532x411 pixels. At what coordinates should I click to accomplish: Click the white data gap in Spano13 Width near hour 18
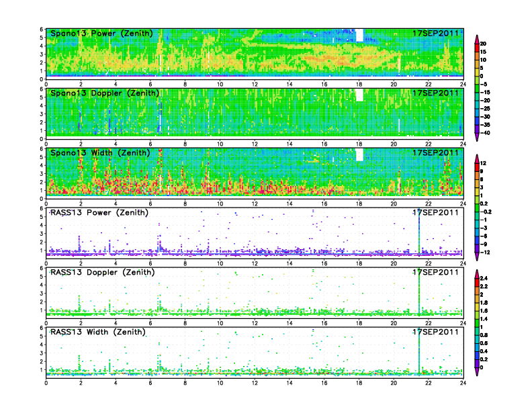[359, 154]
